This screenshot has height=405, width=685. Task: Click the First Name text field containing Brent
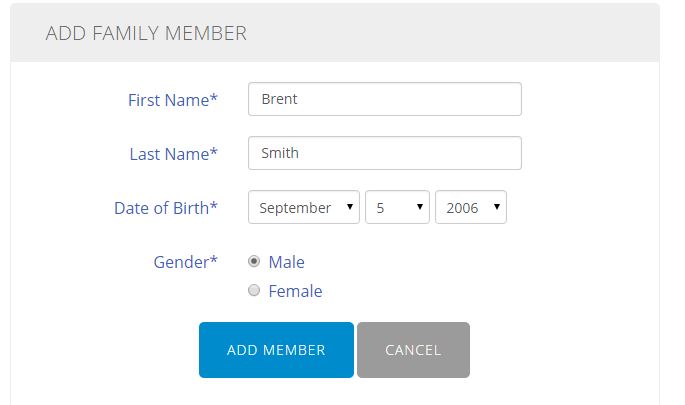[x=384, y=99]
